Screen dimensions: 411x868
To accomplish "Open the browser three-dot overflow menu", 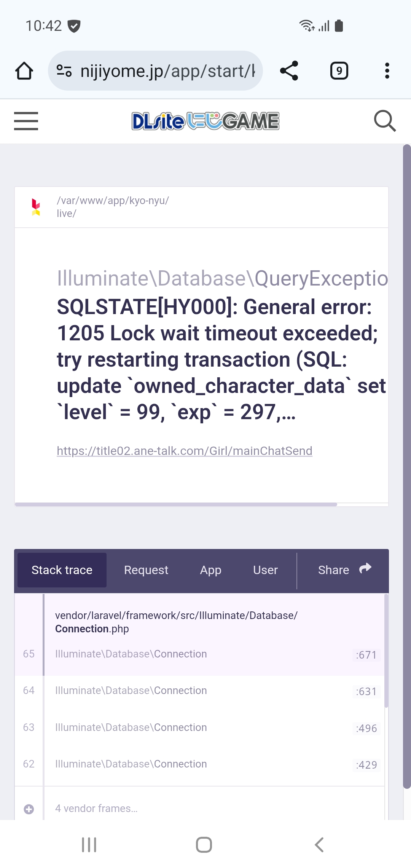I will [387, 71].
